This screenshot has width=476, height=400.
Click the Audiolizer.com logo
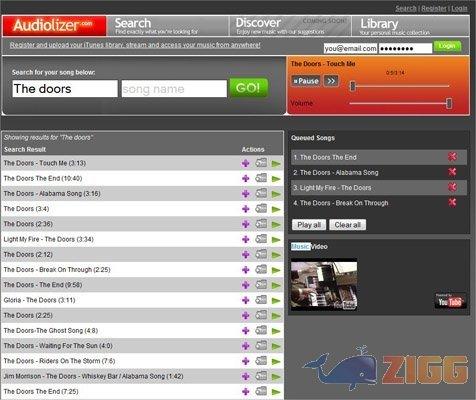(54, 26)
